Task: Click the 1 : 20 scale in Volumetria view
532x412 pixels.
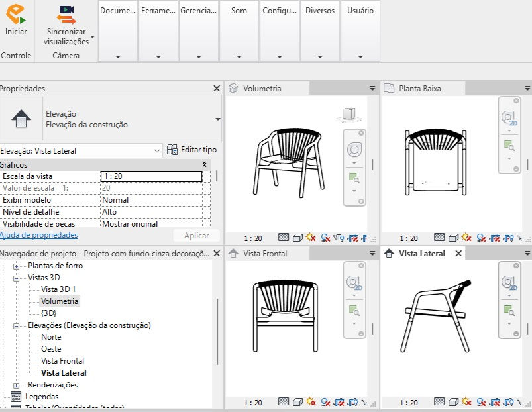Action: click(x=253, y=238)
